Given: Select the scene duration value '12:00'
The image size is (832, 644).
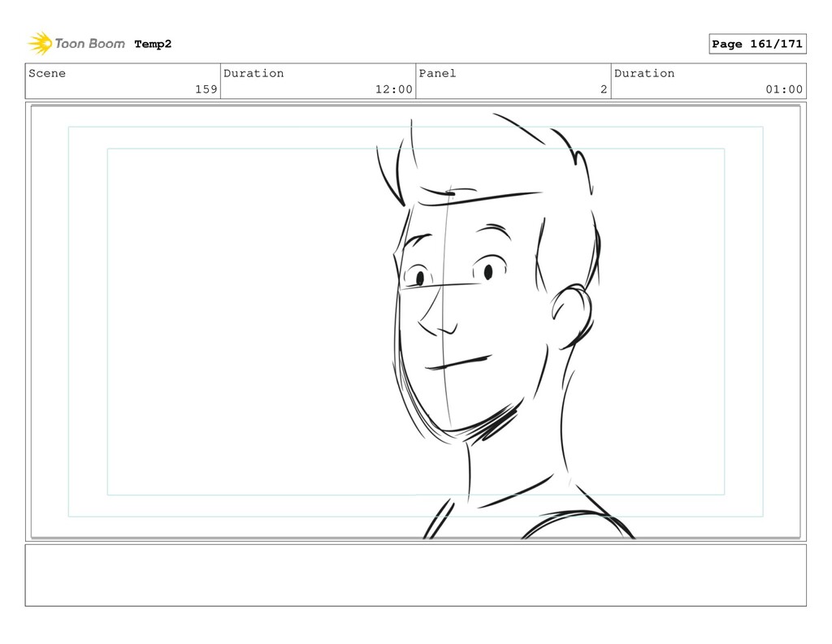Looking at the screenshot, I should pos(394,89).
